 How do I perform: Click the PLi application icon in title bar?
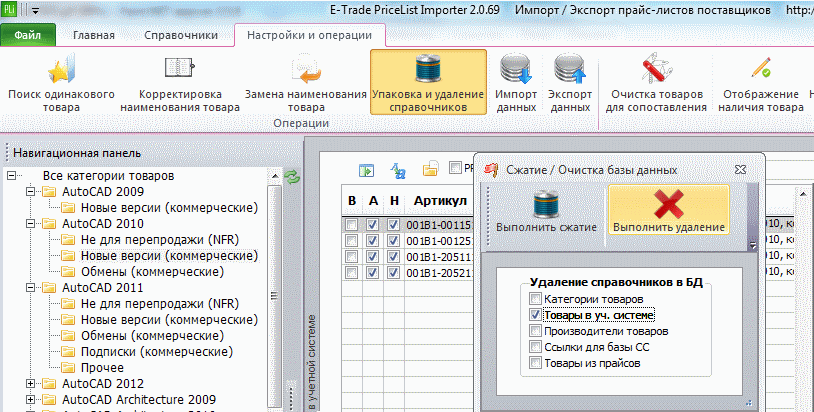pyautogui.click(x=9, y=9)
